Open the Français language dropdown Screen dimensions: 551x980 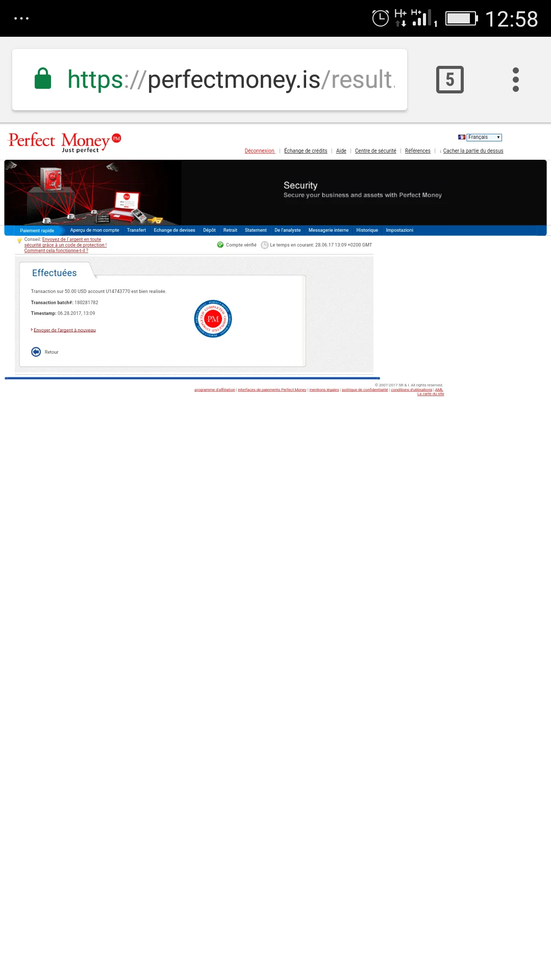pos(484,137)
